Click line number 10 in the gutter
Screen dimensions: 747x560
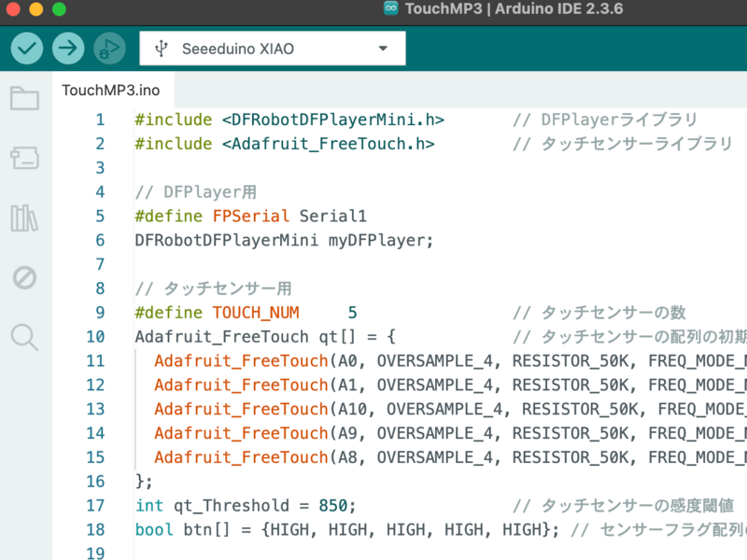pos(95,337)
